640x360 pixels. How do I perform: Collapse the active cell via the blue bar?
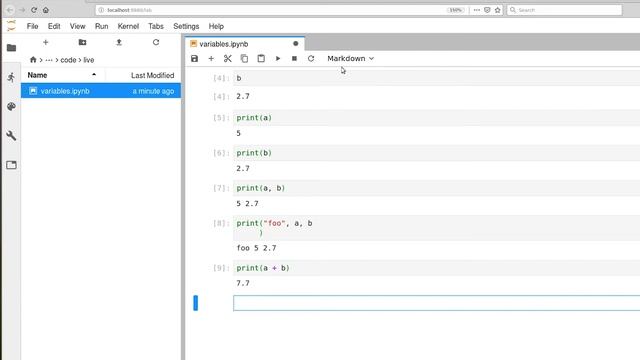click(196, 303)
